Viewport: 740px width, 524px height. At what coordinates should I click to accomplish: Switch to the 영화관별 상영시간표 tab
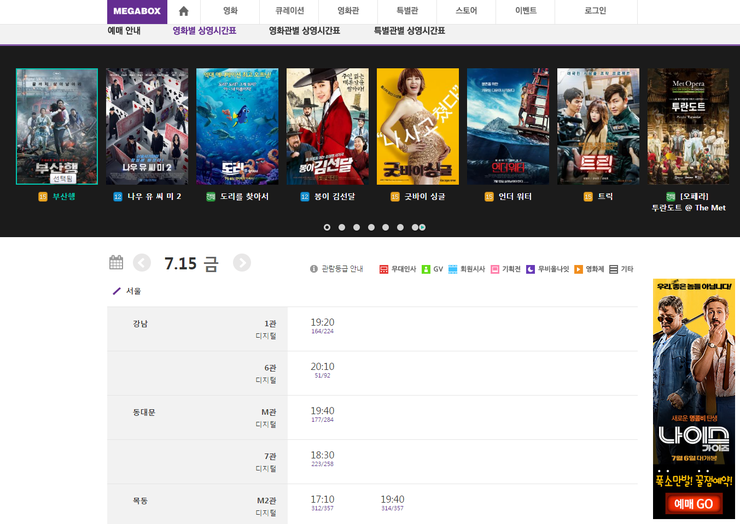point(304,31)
